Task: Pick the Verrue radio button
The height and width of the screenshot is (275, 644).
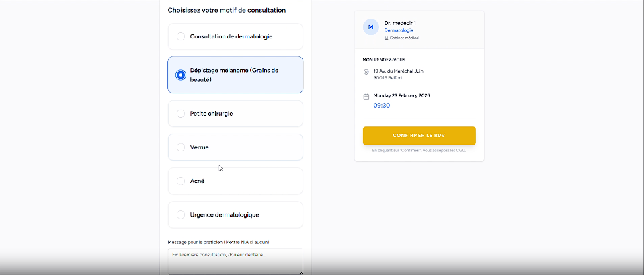Action: click(181, 147)
